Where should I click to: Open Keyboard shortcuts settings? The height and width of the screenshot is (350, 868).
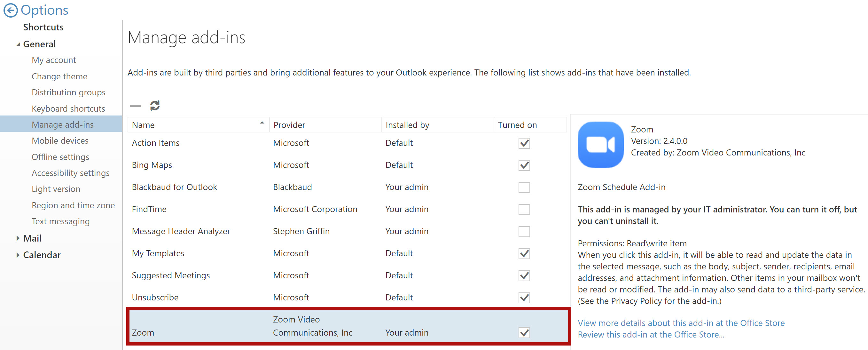tap(68, 108)
